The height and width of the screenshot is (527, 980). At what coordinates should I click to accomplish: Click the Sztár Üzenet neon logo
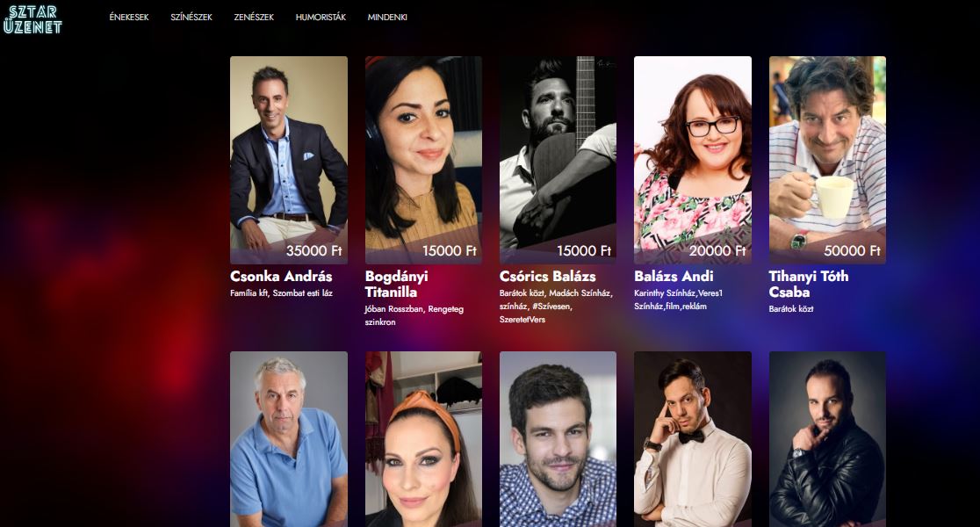32,18
